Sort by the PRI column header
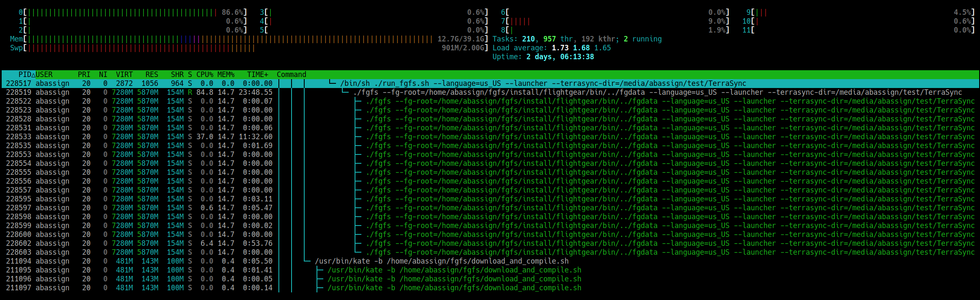This screenshot has width=980, height=300. [84, 74]
